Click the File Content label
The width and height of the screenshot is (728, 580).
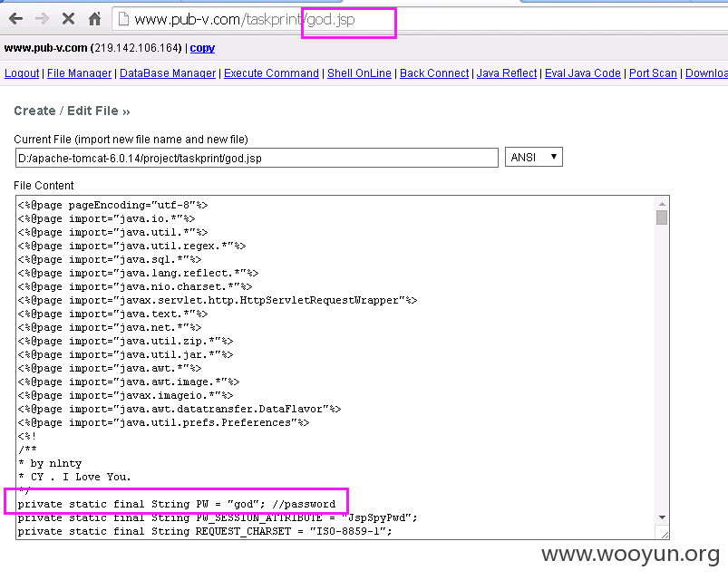pyautogui.click(x=44, y=186)
